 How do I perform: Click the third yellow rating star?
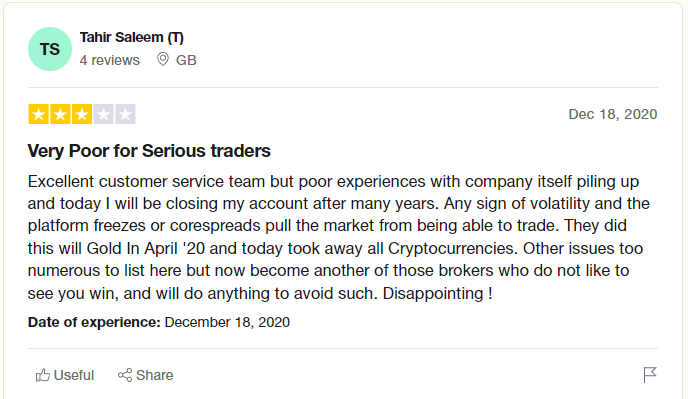tap(82, 115)
